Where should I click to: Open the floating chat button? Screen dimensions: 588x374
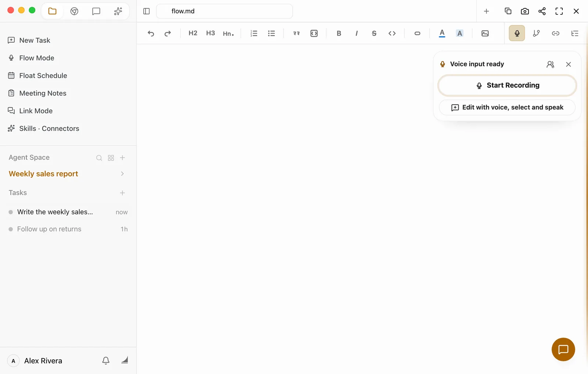pos(563,349)
